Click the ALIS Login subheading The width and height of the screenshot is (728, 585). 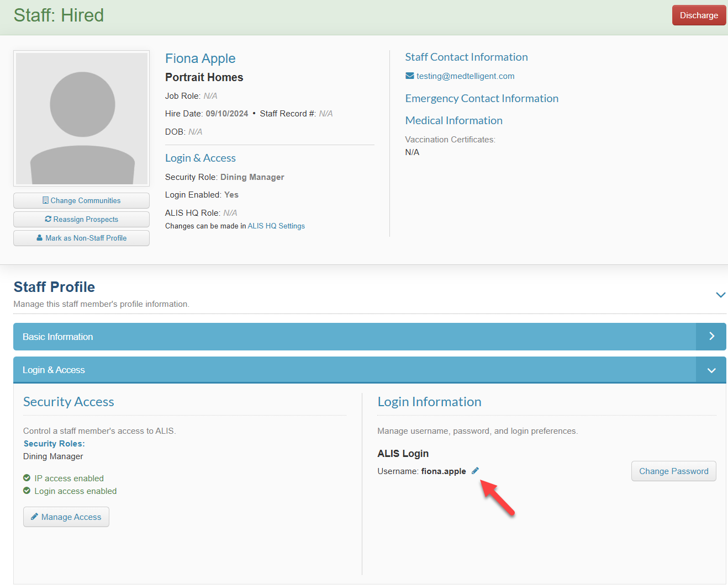403,453
